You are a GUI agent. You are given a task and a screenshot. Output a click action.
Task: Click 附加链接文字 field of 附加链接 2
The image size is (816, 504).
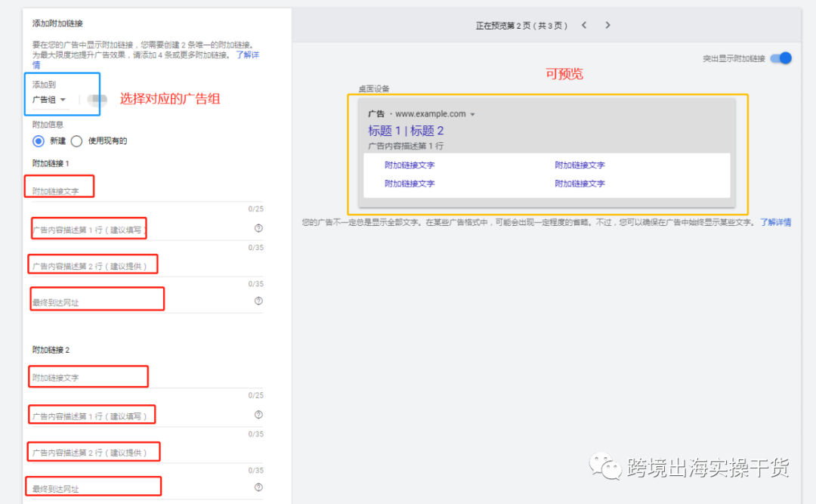147,377
